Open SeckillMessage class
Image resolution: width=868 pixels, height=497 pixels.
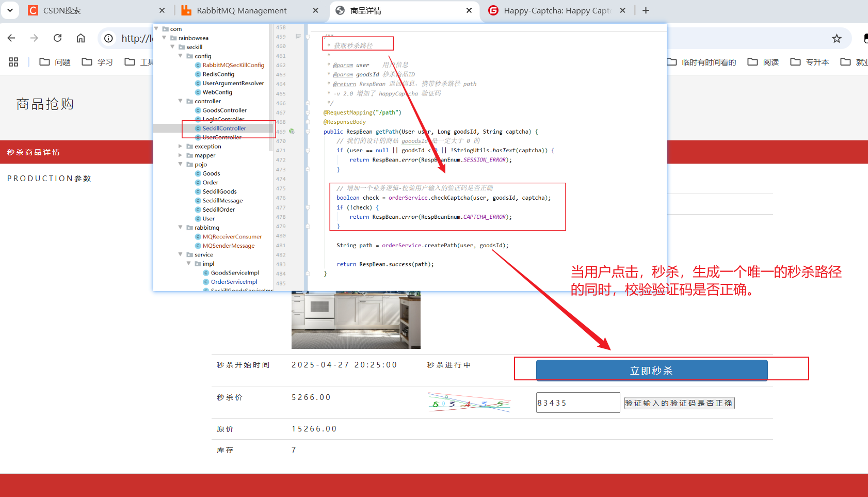click(219, 200)
